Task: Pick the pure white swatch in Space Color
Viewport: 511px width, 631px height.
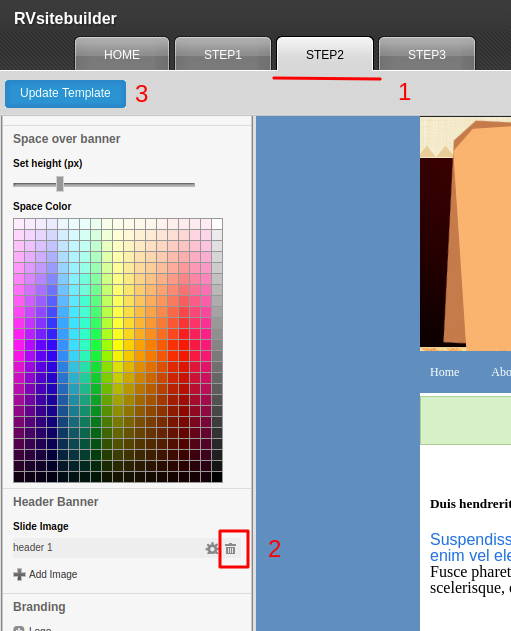Action: (217, 224)
